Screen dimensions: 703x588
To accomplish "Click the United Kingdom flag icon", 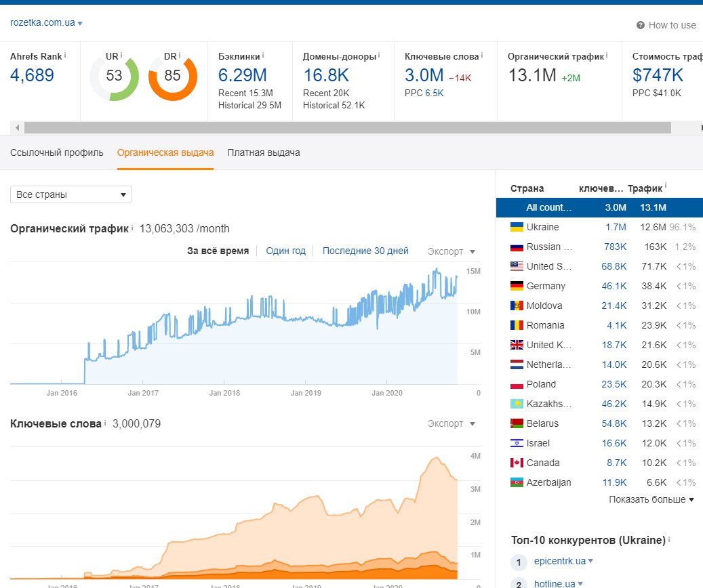I will click(517, 345).
